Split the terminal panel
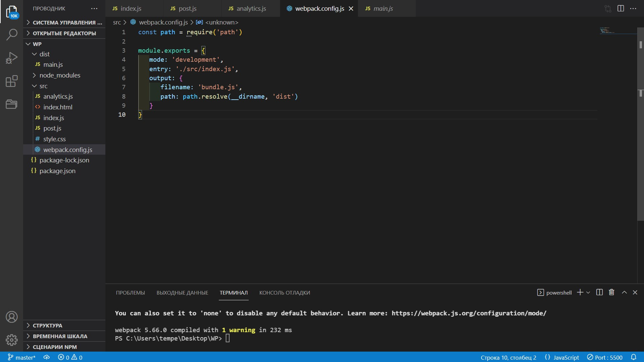This screenshot has width=644, height=362. point(599,292)
